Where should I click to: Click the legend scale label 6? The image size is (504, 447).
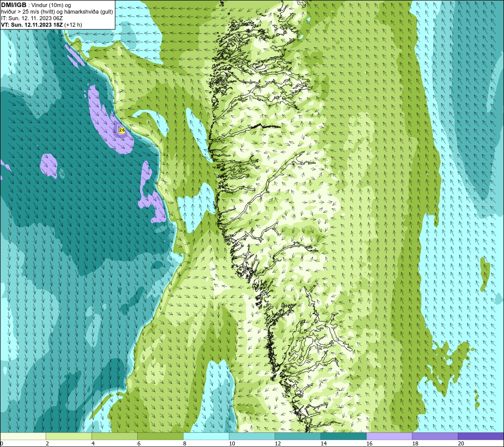pyautogui.click(x=139, y=443)
